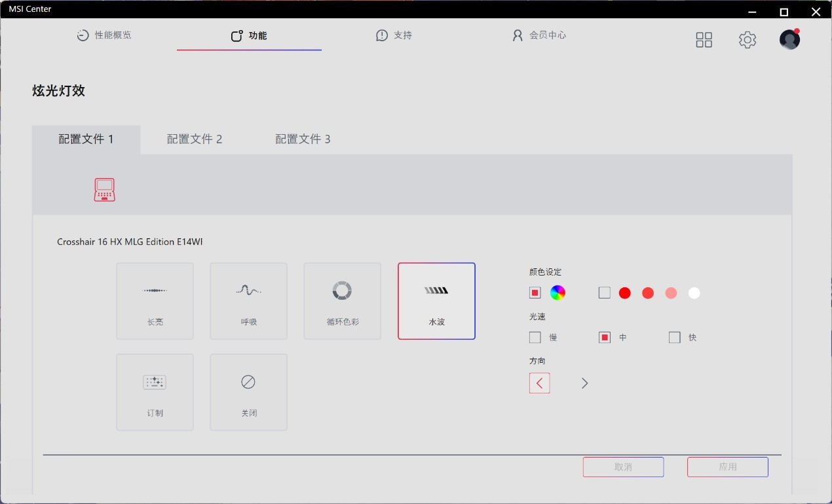Select the 长亮 steady lighting effect
The height and width of the screenshot is (504, 832).
pos(155,301)
